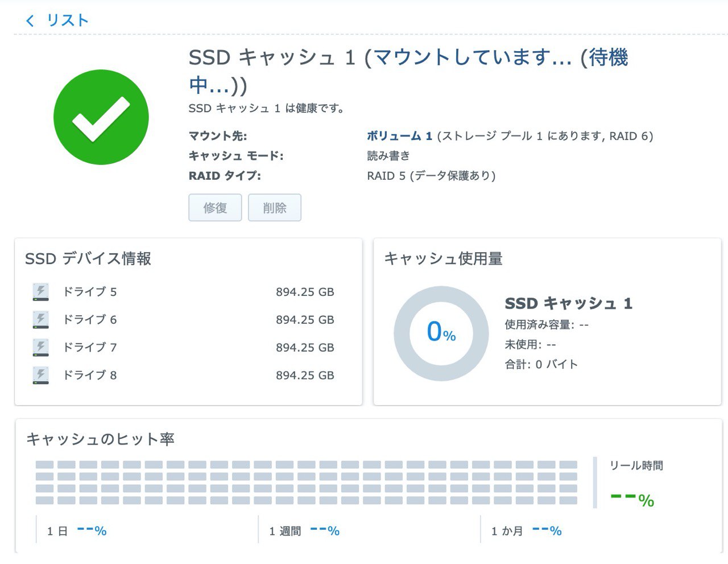Click the ドライブ 8 label
The image size is (728, 564).
(x=90, y=375)
